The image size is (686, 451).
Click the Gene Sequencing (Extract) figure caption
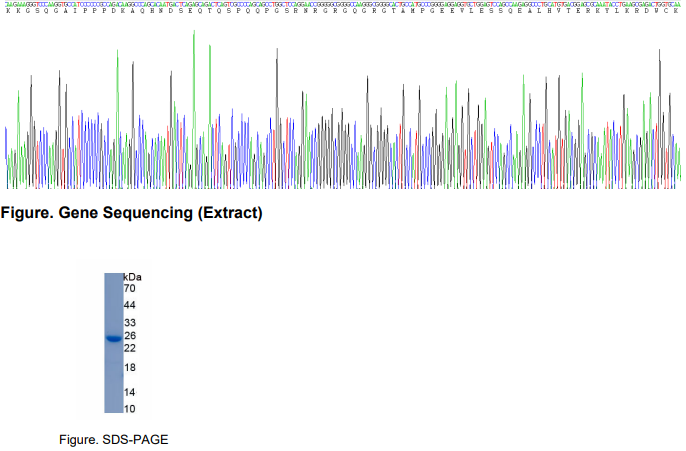click(132, 213)
